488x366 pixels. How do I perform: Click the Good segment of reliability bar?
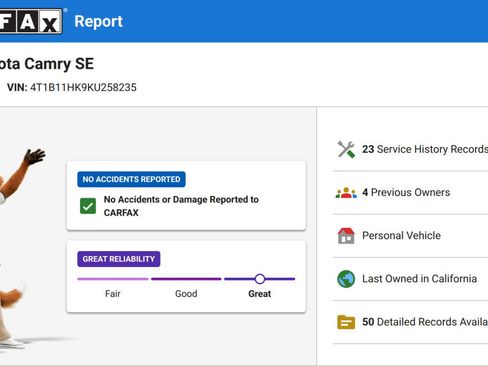point(186,279)
